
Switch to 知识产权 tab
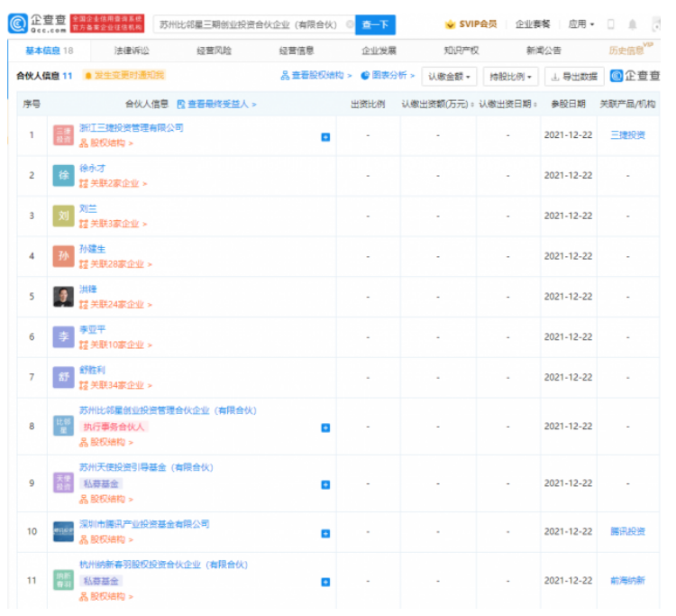coord(461,51)
